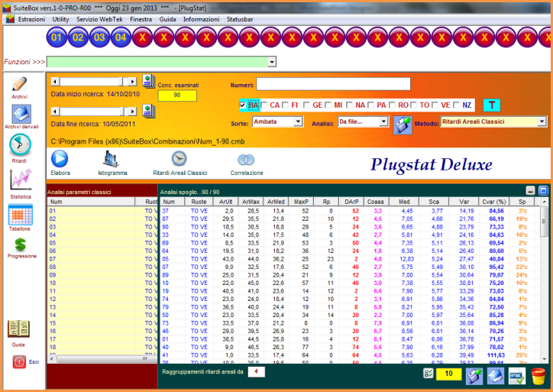This screenshot has width=553, height=392.
Task: Click the start date slider right arrow
Action: coord(132,82)
